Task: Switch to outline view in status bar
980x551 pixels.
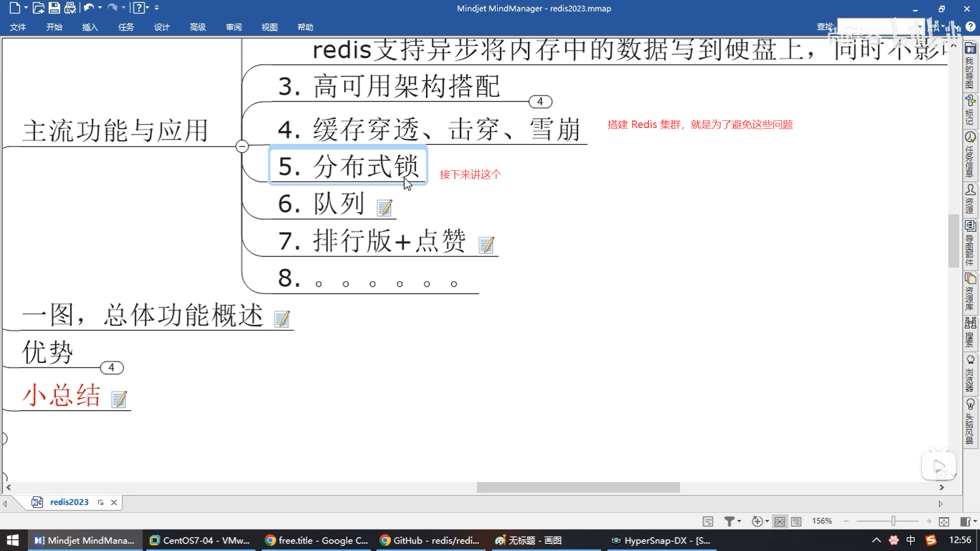Action: coord(796,521)
